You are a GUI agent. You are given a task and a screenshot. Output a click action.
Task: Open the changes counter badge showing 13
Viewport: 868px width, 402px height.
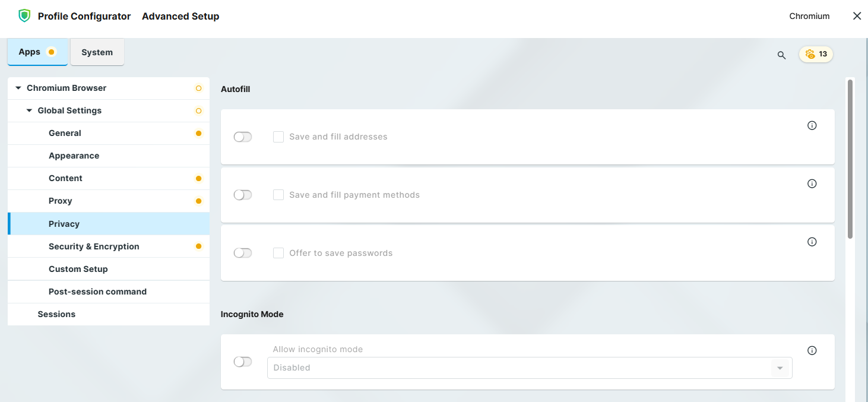pyautogui.click(x=816, y=54)
